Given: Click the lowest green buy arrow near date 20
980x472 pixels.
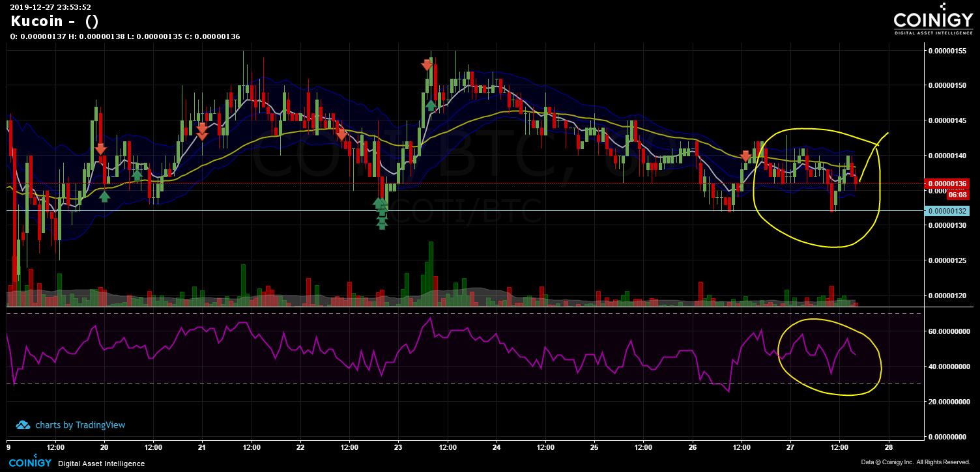Looking at the screenshot, I should coord(104,196).
